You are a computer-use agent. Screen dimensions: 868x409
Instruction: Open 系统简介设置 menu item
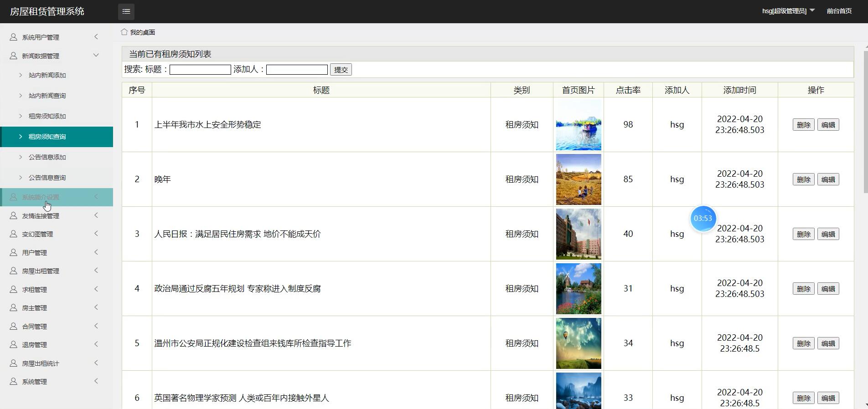pos(57,197)
